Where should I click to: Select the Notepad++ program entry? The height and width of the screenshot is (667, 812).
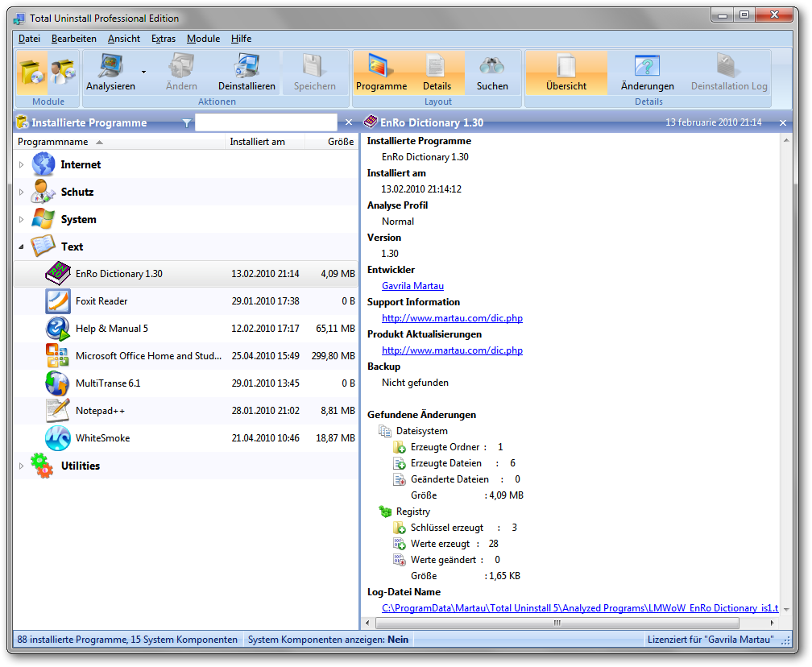(100, 411)
